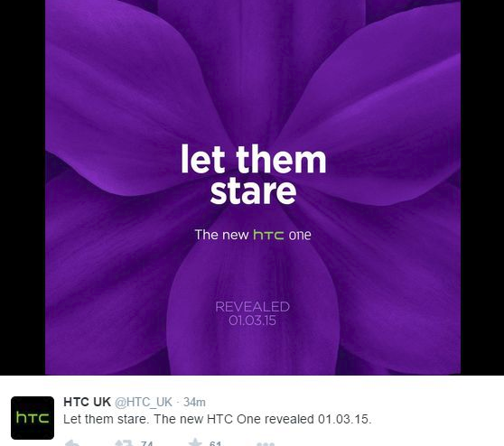
Task: Click the 'let them stare' headline in the image
Action: (254, 174)
